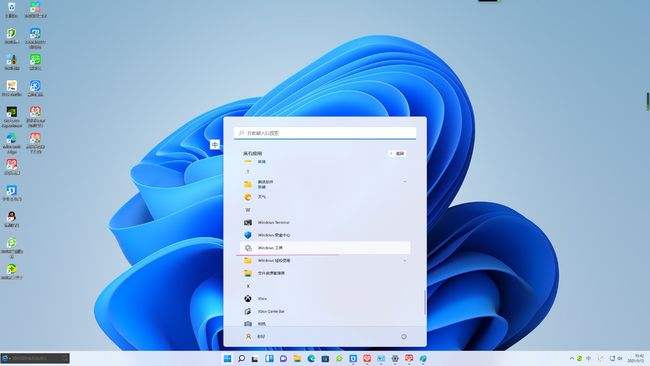This screenshot has height=366, width=650.
Task: Click the dark search box at bottom-left
Action: point(35,358)
